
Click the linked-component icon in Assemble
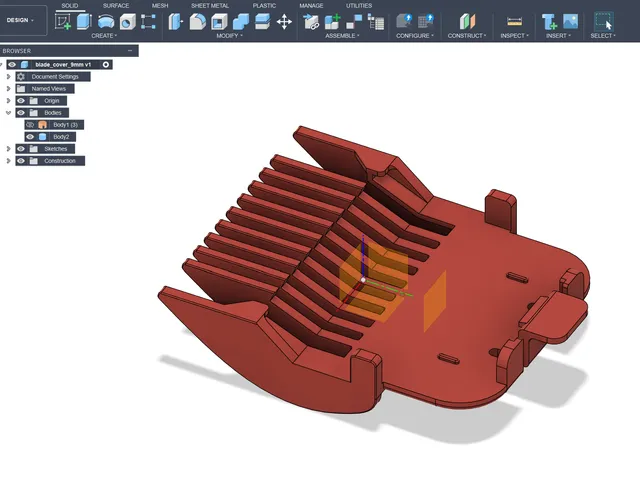click(x=311, y=22)
